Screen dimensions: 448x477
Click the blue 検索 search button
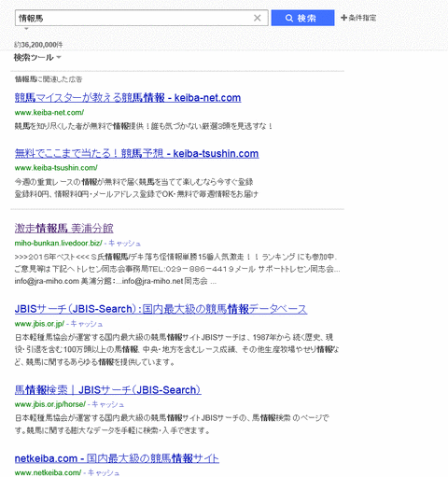(302, 18)
